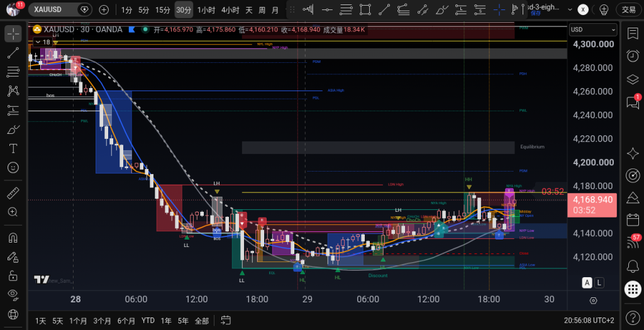Click the 交易 trade button
This screenshot has width=644, height=330.
(x=629, y=9)
